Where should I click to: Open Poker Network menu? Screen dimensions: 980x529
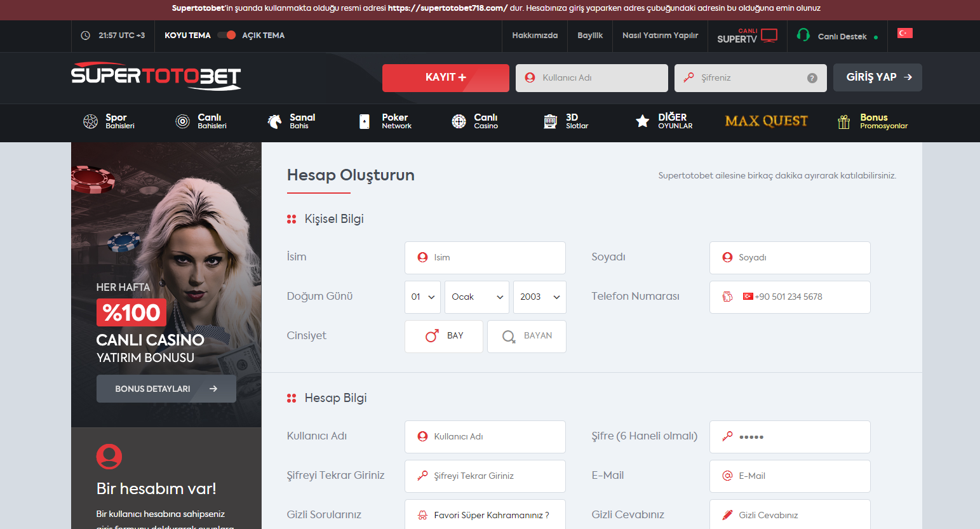pyautogui.click(x=385, y=121)
